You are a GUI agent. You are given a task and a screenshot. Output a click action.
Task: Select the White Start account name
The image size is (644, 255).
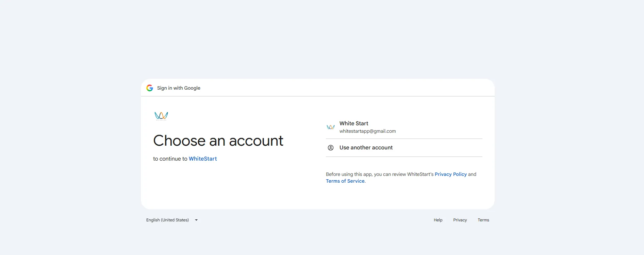pyautogui.click(x=354, y=123)
